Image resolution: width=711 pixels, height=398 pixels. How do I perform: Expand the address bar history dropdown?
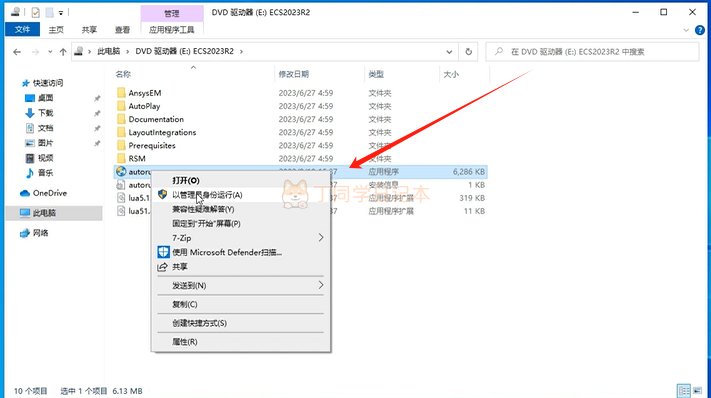(x=449, y=52)
